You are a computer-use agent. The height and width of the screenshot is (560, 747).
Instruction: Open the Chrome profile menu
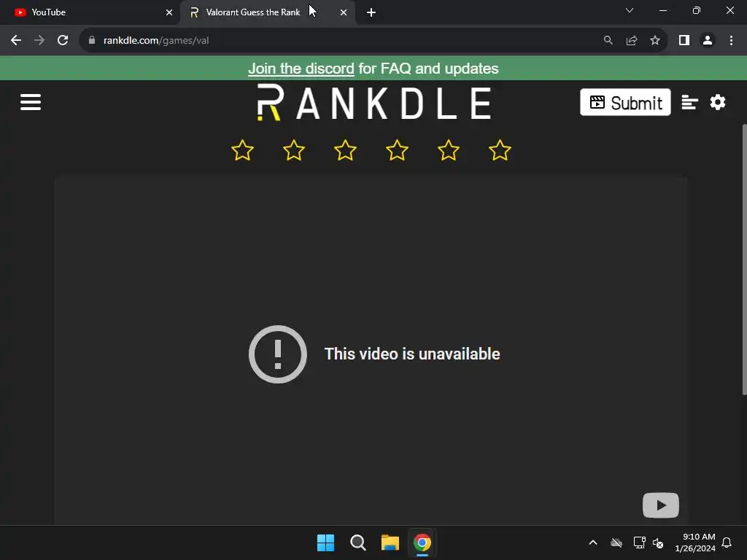[x=708, y=40]
